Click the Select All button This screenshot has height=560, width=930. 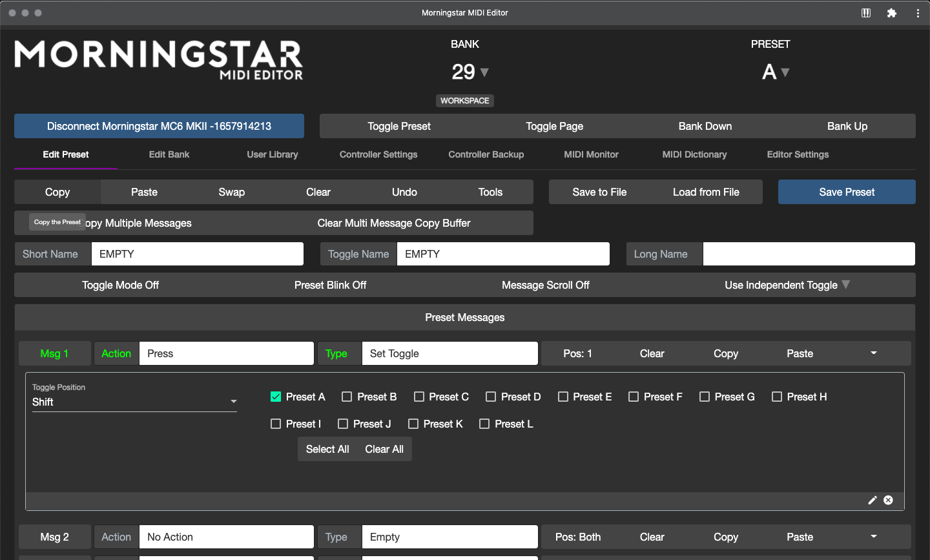[327, 449]
